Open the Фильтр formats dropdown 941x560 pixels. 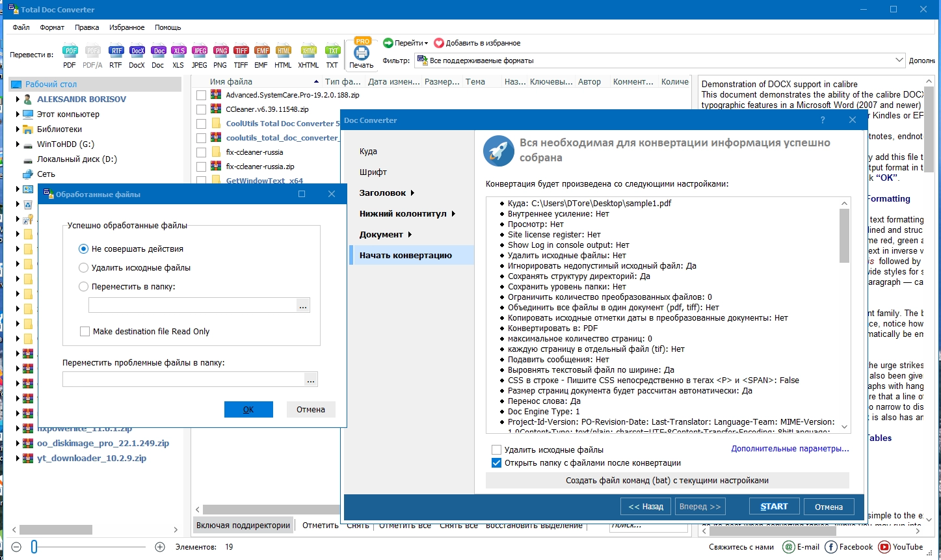[899, 60]
